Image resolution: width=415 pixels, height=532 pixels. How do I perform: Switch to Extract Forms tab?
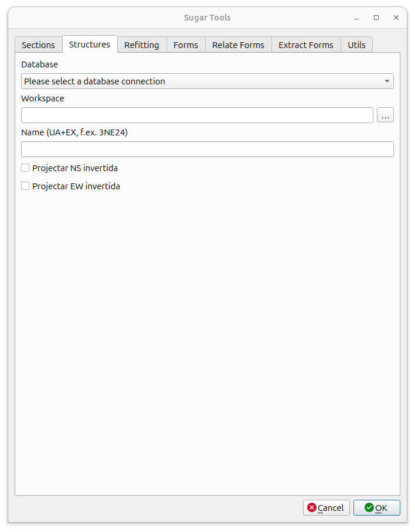click(306, 45)
